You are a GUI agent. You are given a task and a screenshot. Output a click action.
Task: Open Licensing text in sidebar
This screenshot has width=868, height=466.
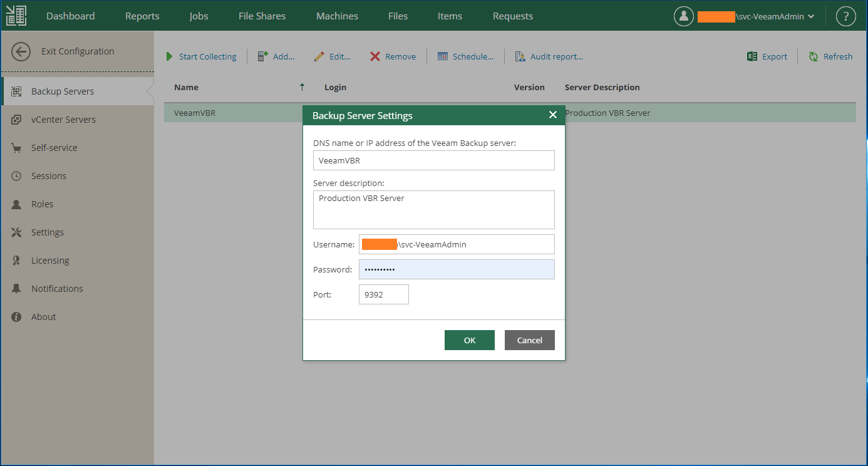tap(50, 261)
